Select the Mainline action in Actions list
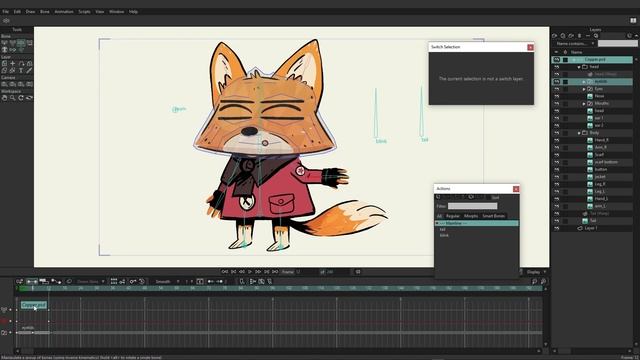The image size is (640, 360). pos(477,223)
